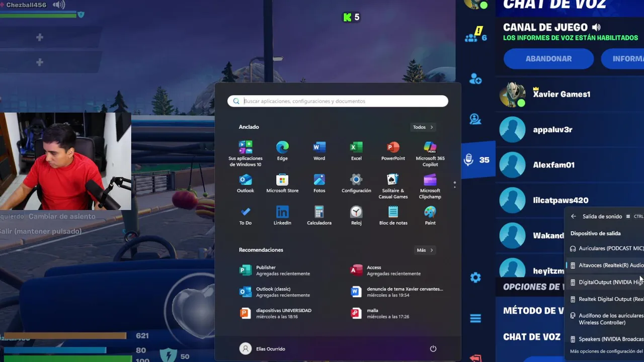The height and width of the screenshot is (362, 644).
Task: Click the INFORMA... button beside ABANDONAR
Action: pyautogui.click(x=623, y=59)
